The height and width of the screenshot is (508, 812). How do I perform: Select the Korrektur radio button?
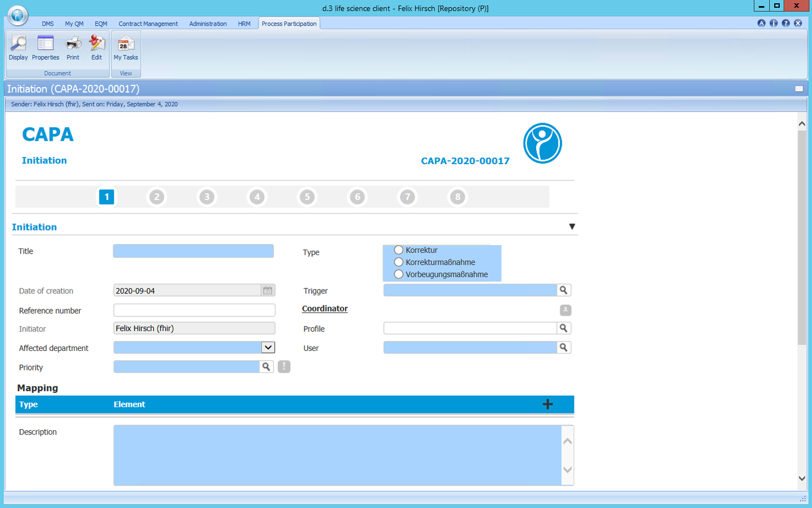point(399,250)
